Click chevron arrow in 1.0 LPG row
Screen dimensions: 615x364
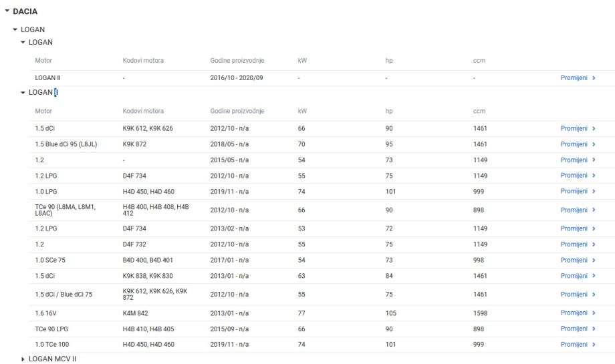pyautogui.click(x=594, y=192)
